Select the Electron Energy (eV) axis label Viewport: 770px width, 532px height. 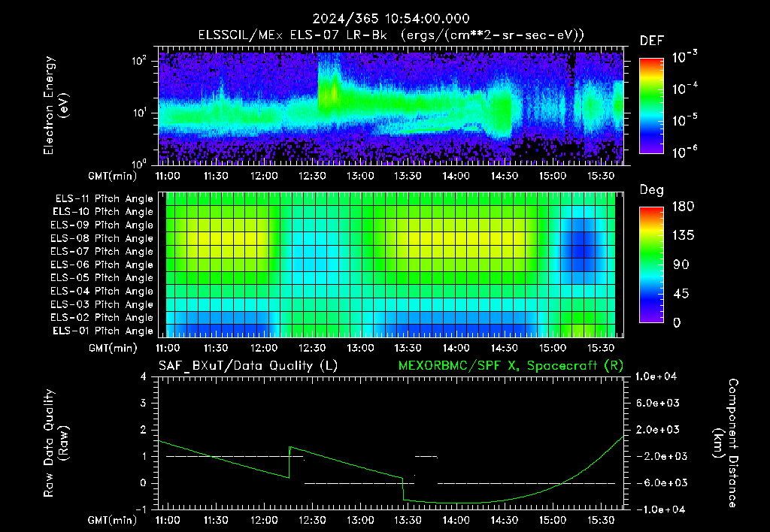coord(56,105)
